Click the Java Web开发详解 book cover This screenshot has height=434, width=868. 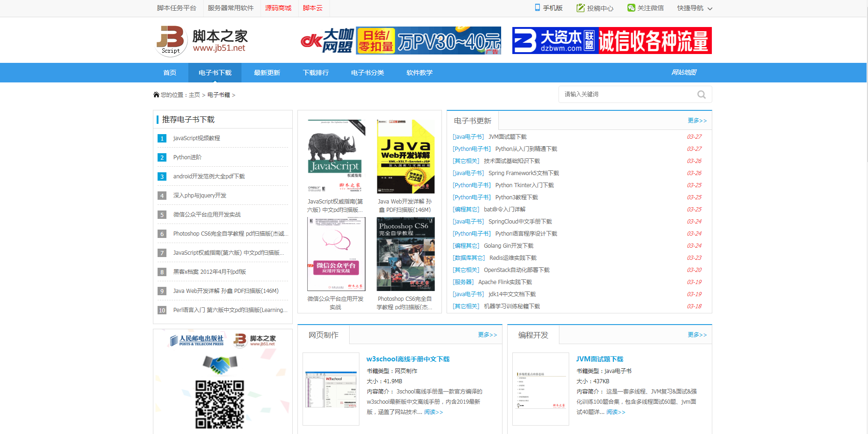pos(406,156)
